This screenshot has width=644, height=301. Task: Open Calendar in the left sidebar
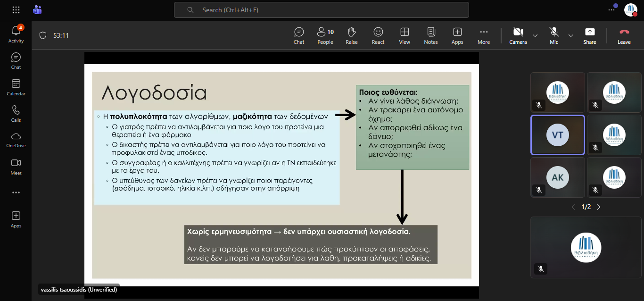pos(16,87)
